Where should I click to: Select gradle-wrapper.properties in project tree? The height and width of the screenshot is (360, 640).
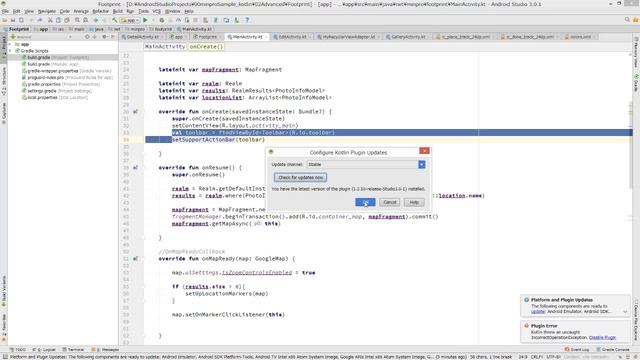[66, 71]
